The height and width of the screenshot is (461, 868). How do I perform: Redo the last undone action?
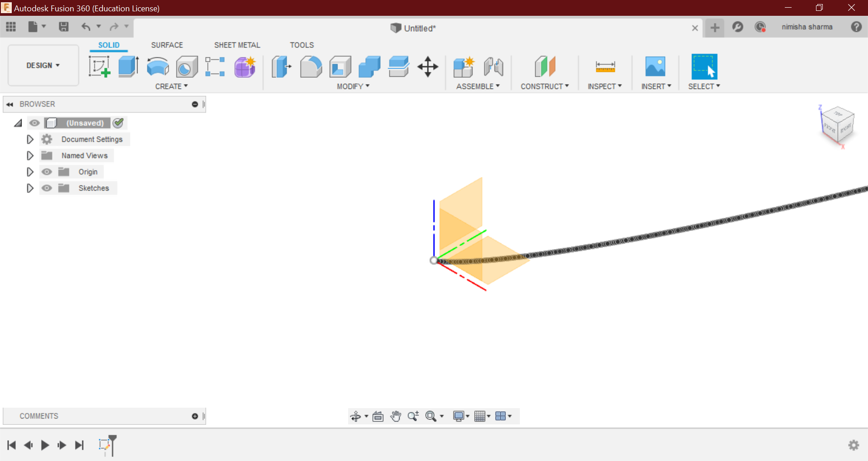click(114, 27)
